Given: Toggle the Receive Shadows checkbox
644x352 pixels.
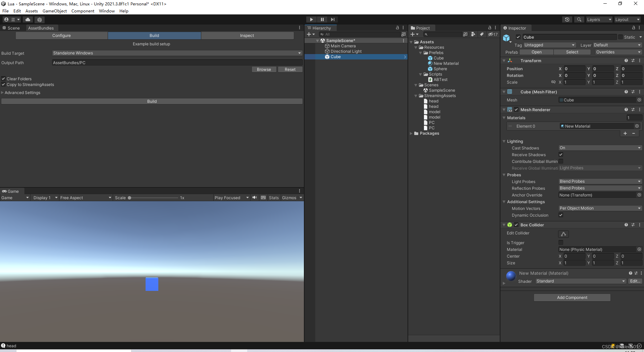Looking at the screenshot, I should (x=560, y=155).
